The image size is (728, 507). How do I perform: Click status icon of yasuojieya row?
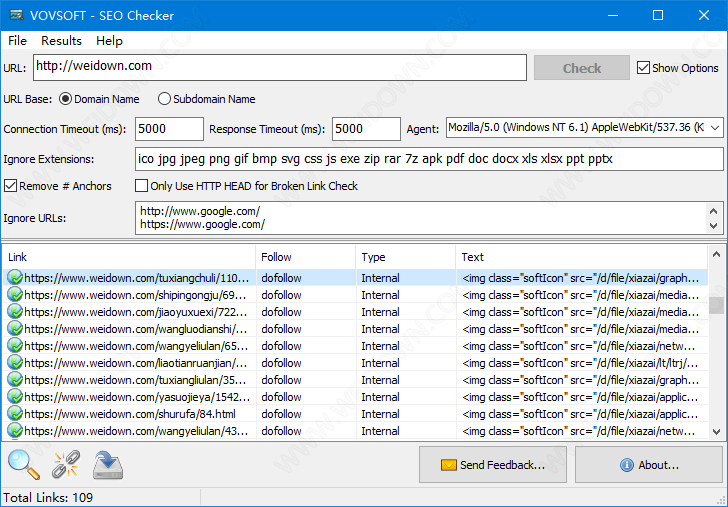point(15,397)
